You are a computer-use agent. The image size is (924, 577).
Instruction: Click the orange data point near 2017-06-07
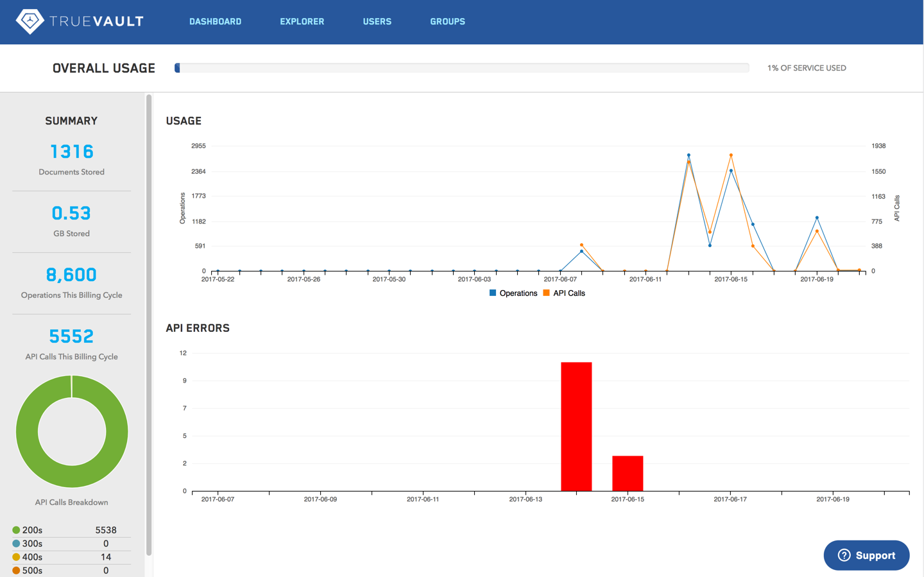(x=581, y=245)
